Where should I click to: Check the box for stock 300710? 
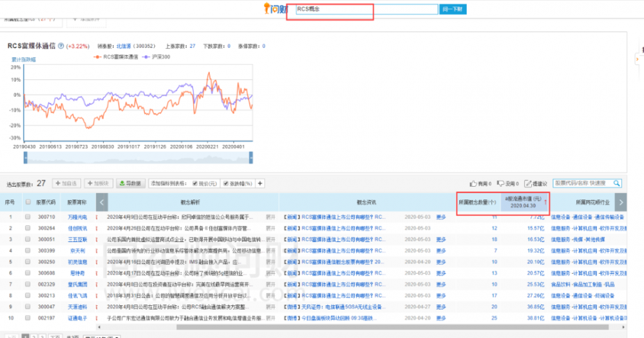(x=28, y=216)
